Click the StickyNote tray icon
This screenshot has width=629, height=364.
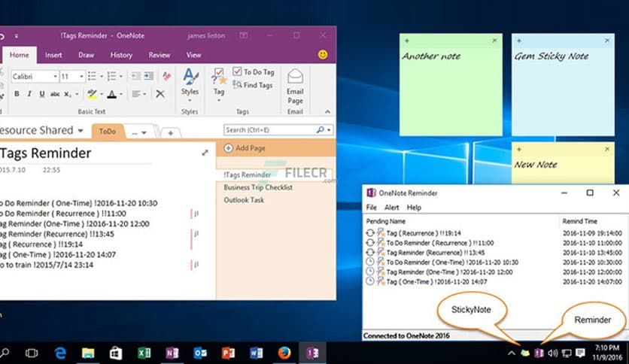pyautogui.click(x=524, y=353)
